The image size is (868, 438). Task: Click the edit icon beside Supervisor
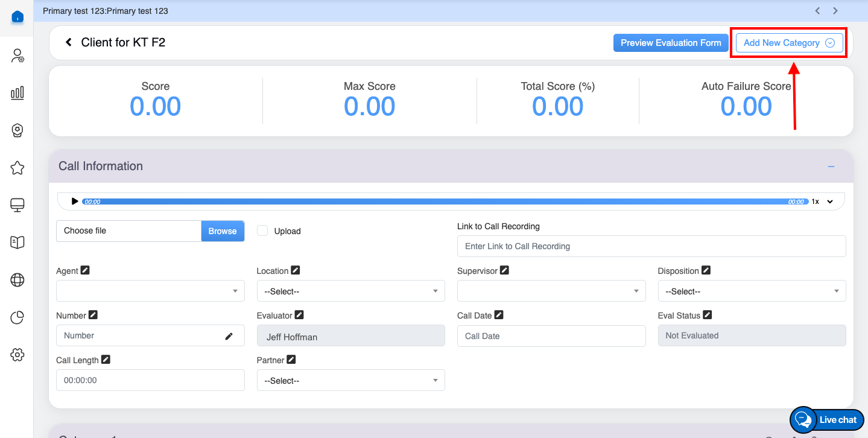504,270
